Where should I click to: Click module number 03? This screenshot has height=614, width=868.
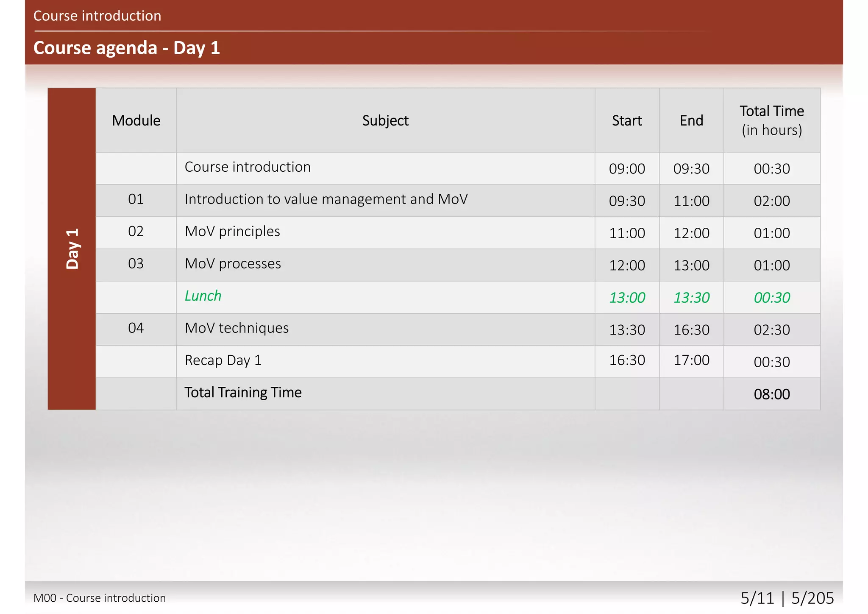(136, 263)
